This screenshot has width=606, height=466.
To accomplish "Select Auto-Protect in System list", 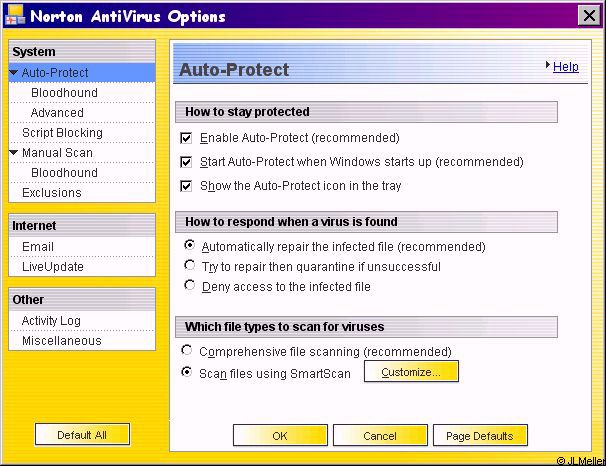I will tap(82, 73).
